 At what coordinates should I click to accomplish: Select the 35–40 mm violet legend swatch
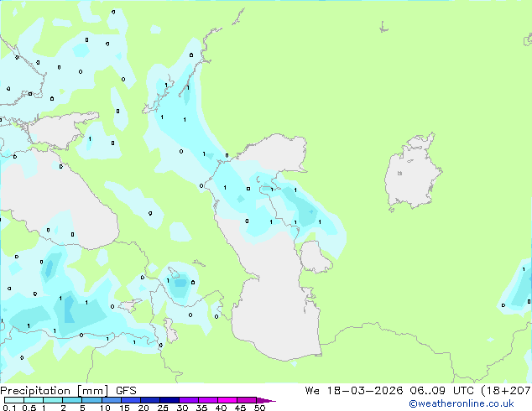[x=208, y=400]
